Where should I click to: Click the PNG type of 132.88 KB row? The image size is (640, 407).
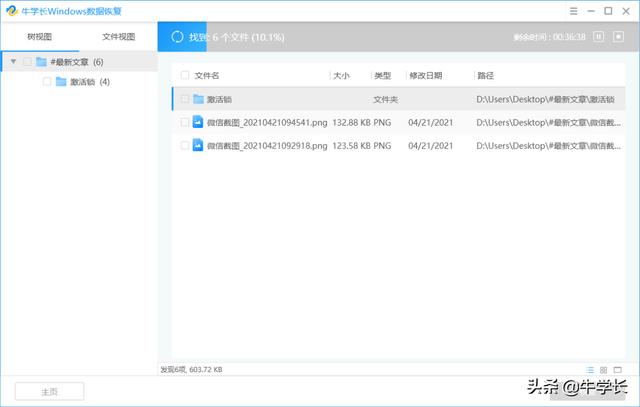point(382,122)
